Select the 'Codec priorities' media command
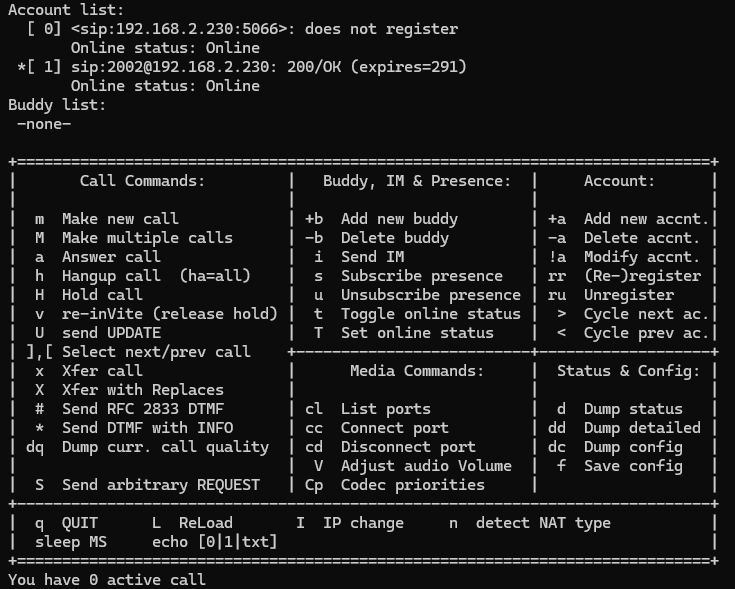The height and width of the screenshot is (589, 735). [412, 485]
